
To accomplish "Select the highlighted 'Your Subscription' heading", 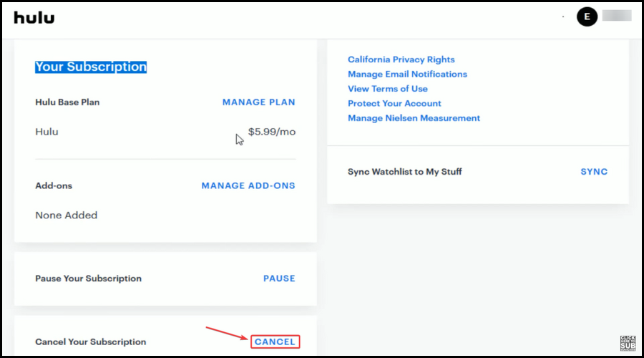I will 91,67.
